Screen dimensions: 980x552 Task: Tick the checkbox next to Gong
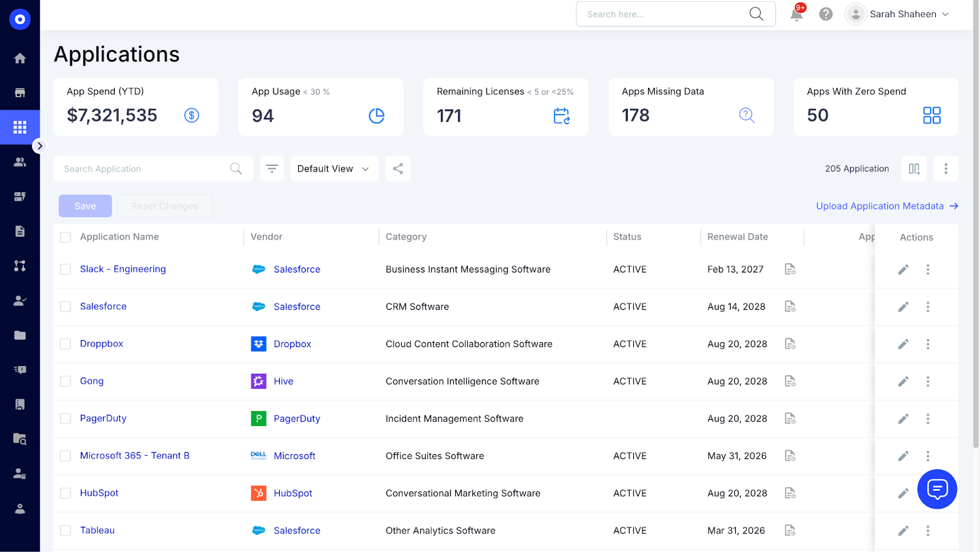(65, 381)
